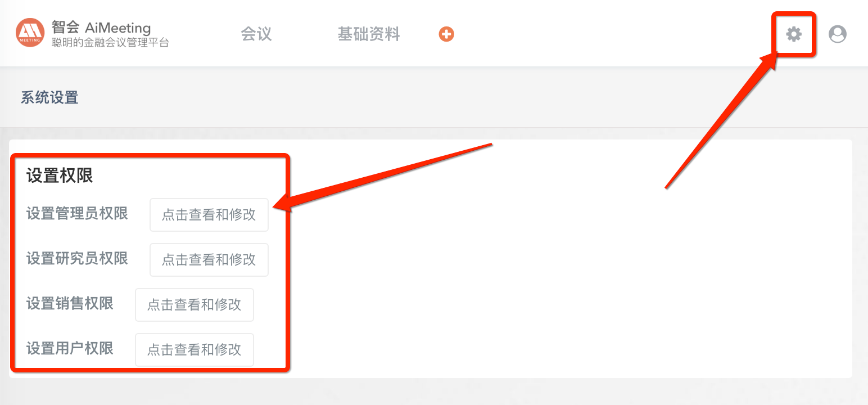Click 点击查看和修改 beside 设置研究员权限
The width and height of the screenshot is (868, 405).
click(209, 259)
